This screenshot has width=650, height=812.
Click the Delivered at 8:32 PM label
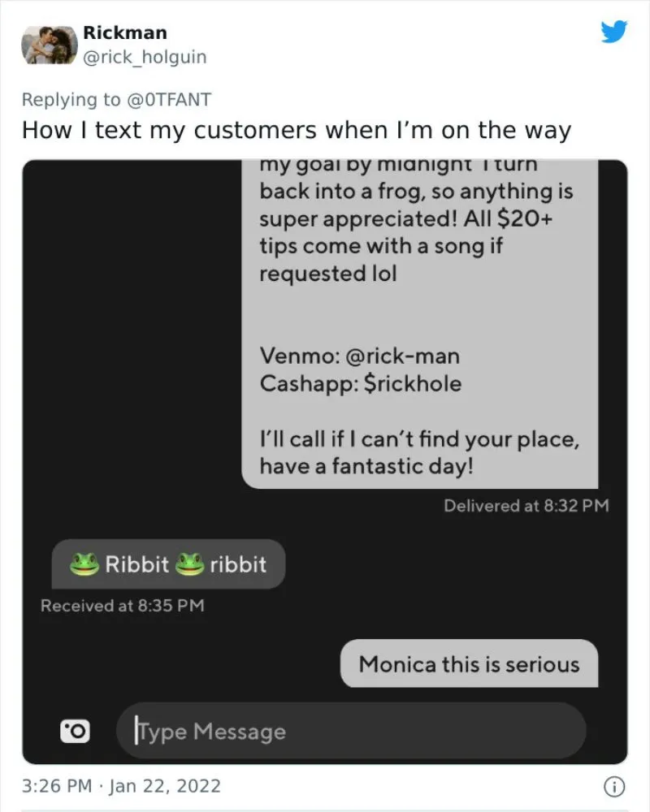(526, 505)
